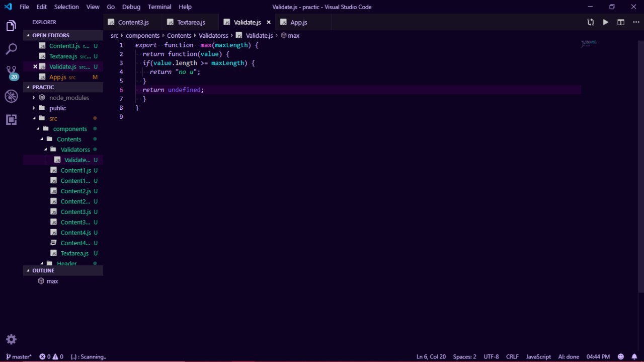The image size is (644, 362).
Task: Open the View menu
Action: point(93,7)
